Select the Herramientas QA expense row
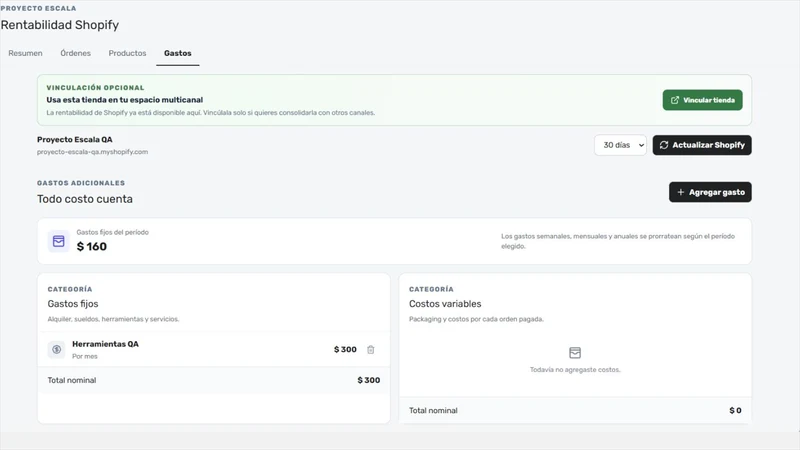The height and width of the screenshot is (450, 800). tap(214, 349)
